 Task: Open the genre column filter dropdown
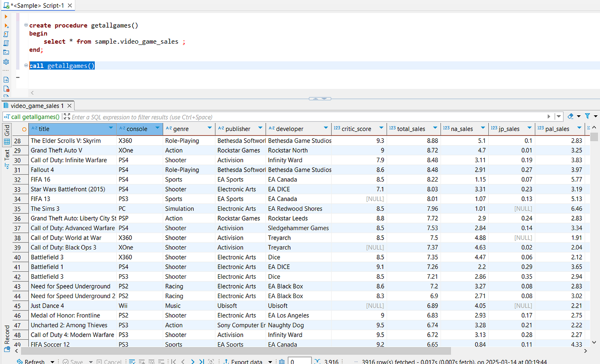pyautogui.click(x=210, y=128)
